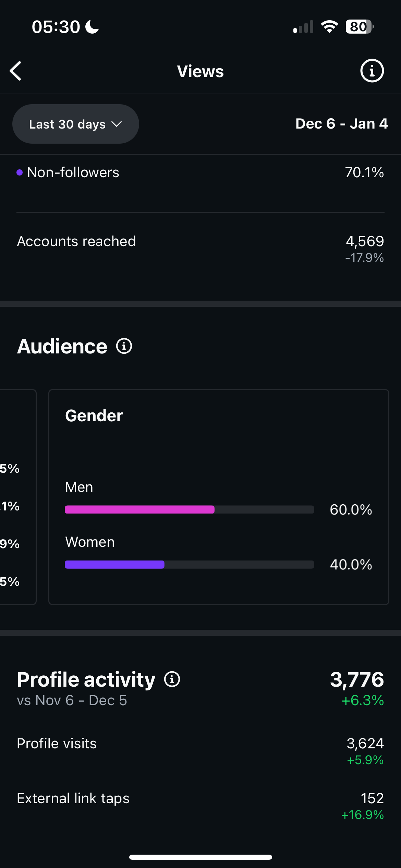Image resolution: width=401 pixels, height=868 pixels.
Task: Switch to the previous audience card at left
Action: 17,496
